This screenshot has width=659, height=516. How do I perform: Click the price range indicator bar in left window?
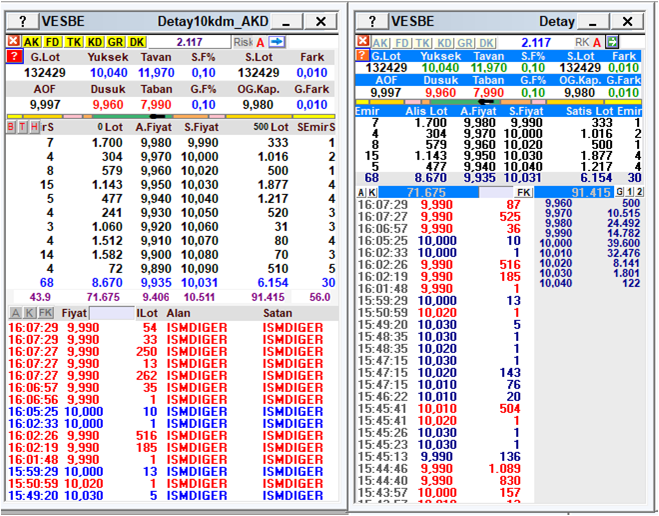coord(171,116)
